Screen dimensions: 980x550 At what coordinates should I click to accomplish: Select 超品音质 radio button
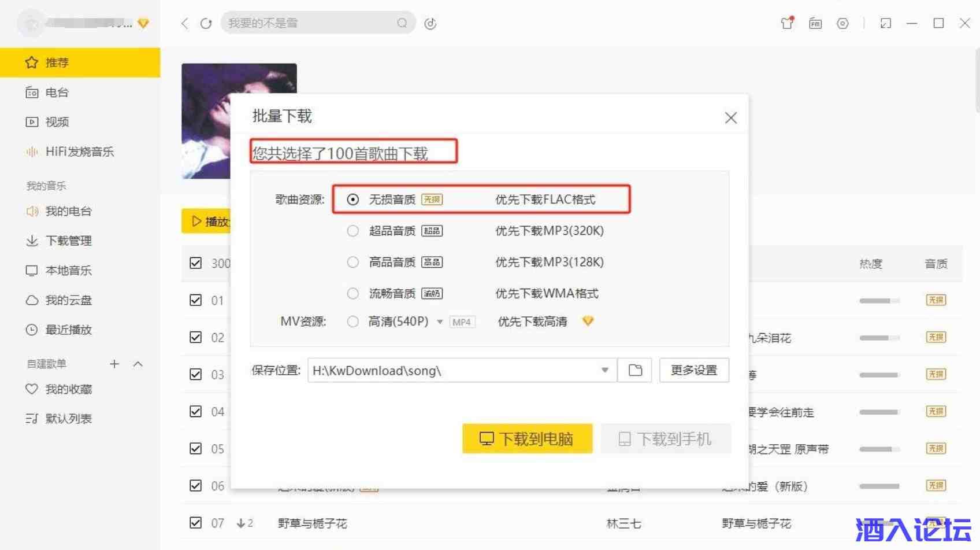click(352, 231)
